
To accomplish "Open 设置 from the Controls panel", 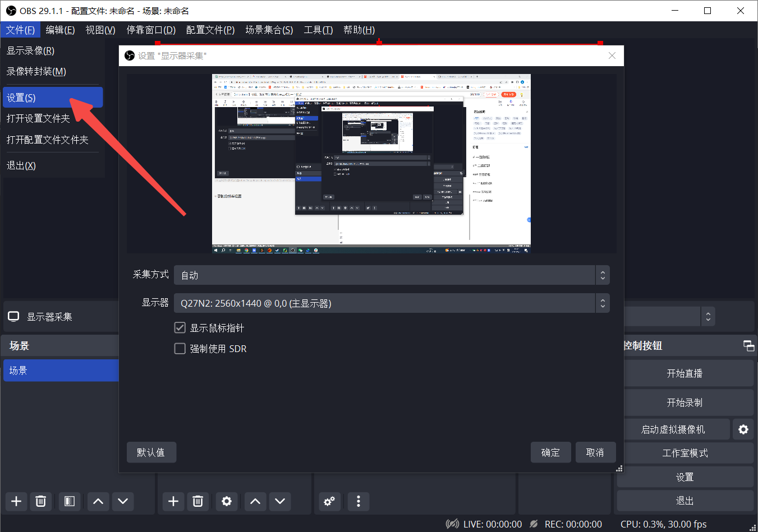I will pos(685,477).
